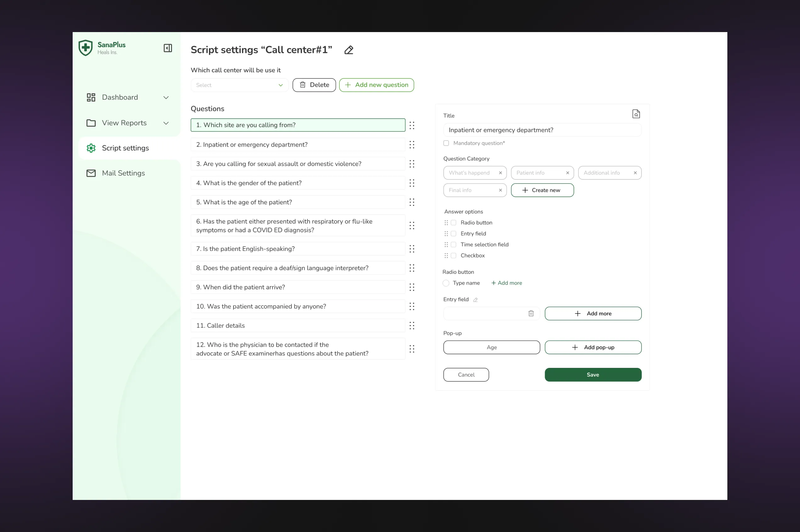Screen dimensions: 800x532
Task: Collapse the sidebar panel icon
Action: tap(168, 48)
